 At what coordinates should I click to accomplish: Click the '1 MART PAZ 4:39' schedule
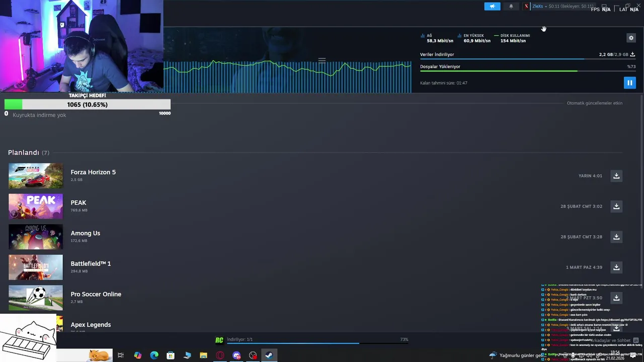pyautogui.click(x=584, y=267)
